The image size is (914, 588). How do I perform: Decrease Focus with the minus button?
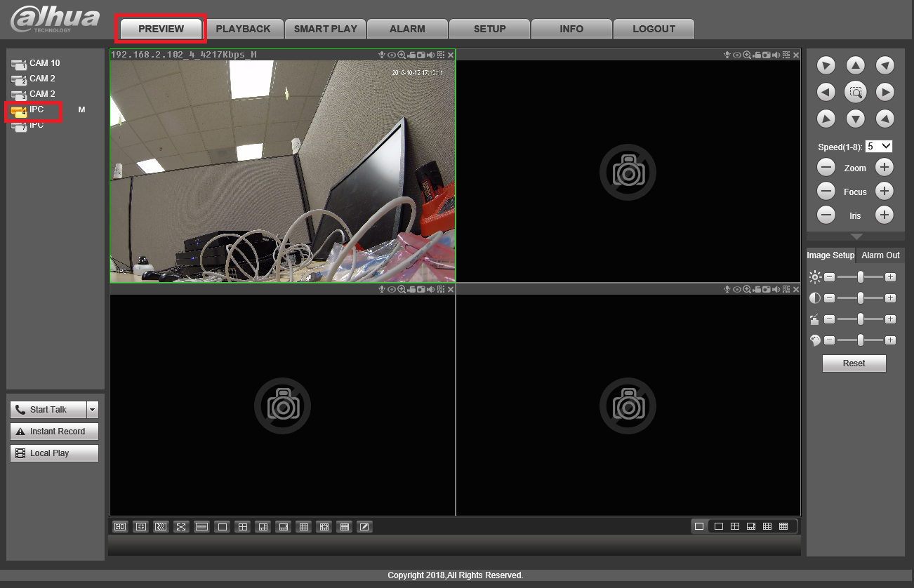pos(826,192)
